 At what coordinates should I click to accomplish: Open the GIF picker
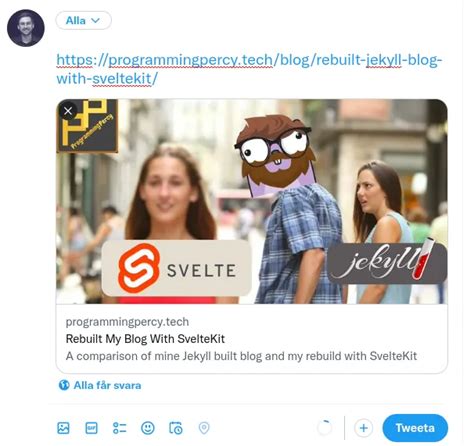pyautogui.click(x=91, y=428)
